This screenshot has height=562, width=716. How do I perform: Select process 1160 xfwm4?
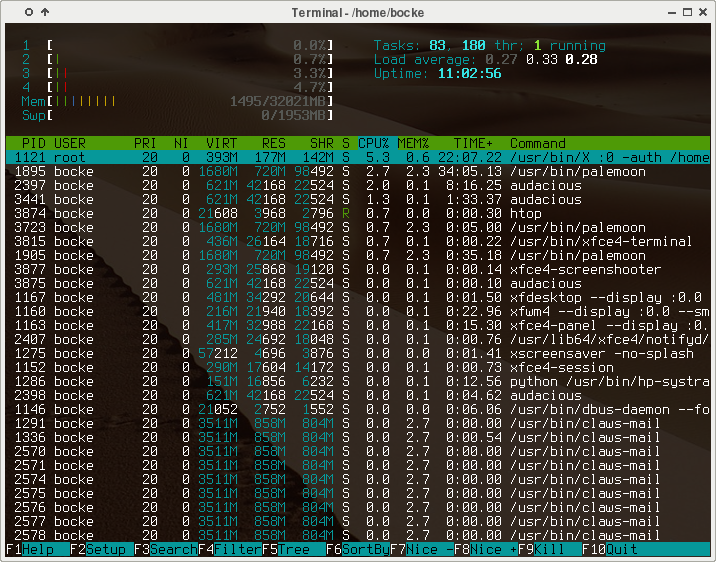358,311
